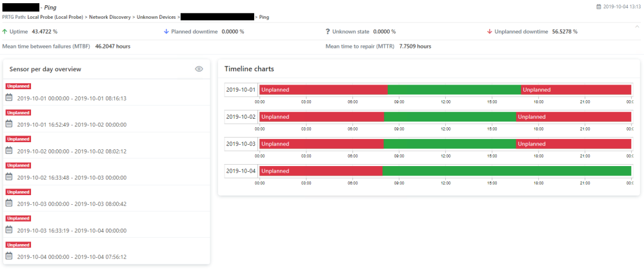Click the Unknown state question mark icon

(328, 32)
